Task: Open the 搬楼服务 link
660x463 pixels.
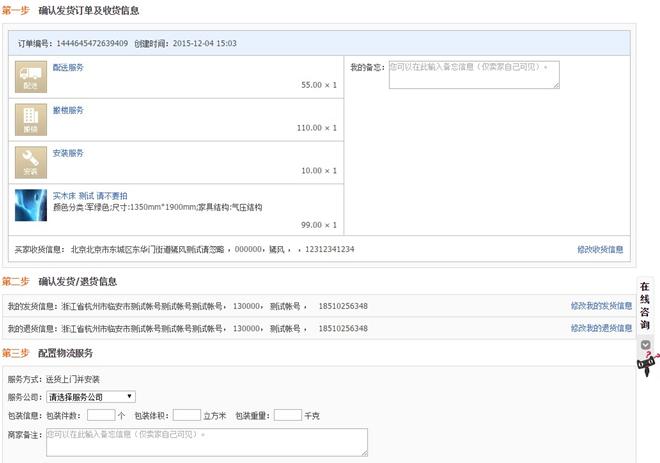Action: tap(68, 110)
